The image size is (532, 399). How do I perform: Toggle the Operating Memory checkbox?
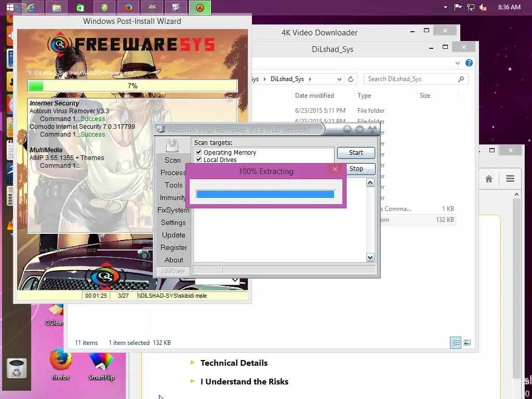click(199, 152)
